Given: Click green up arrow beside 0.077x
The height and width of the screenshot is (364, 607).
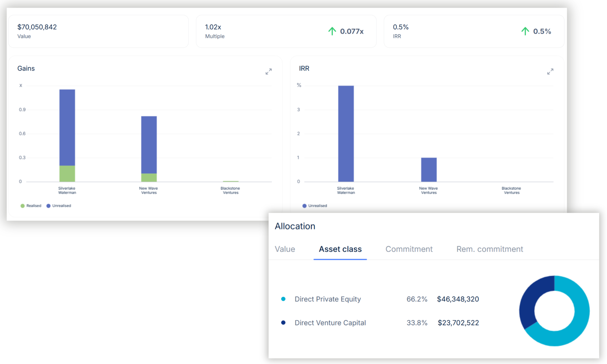Looking at the screenshot, I should pyautogui.click(x=332, y=31).
